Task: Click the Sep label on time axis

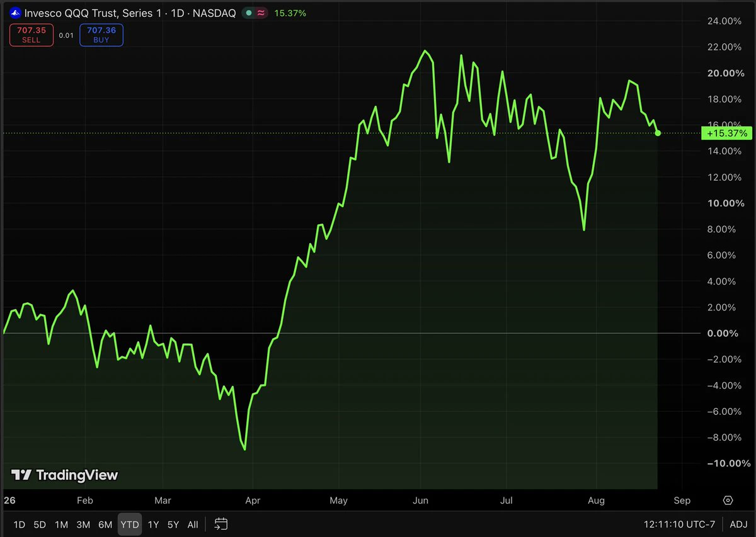Action: pyautogui.click(x=682, y=500)
